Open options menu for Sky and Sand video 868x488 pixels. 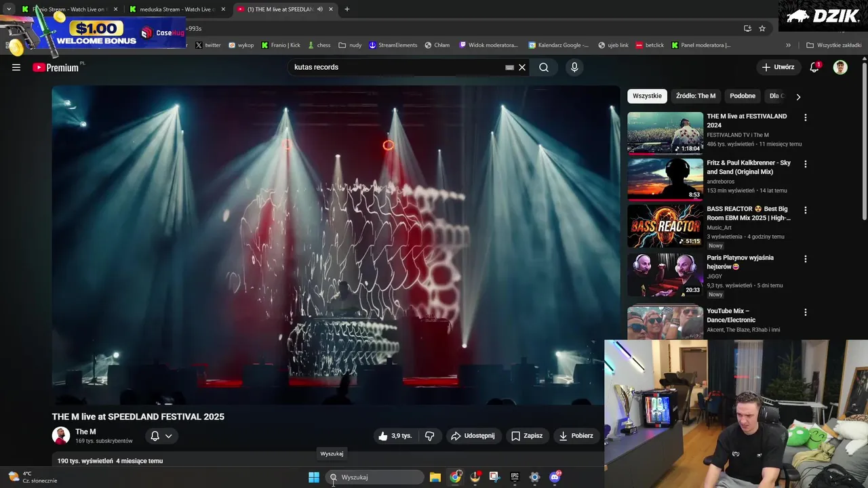click(806, 164)
